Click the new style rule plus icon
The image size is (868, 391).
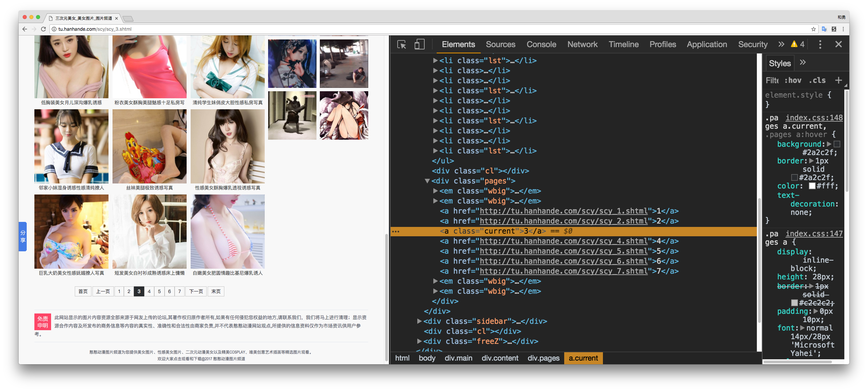[838, 80]
